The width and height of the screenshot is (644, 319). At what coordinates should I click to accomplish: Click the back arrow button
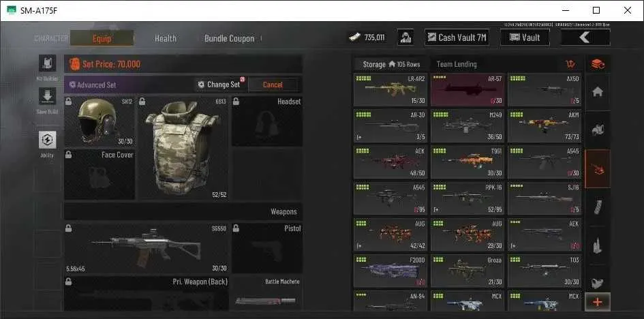coord(585,37)
